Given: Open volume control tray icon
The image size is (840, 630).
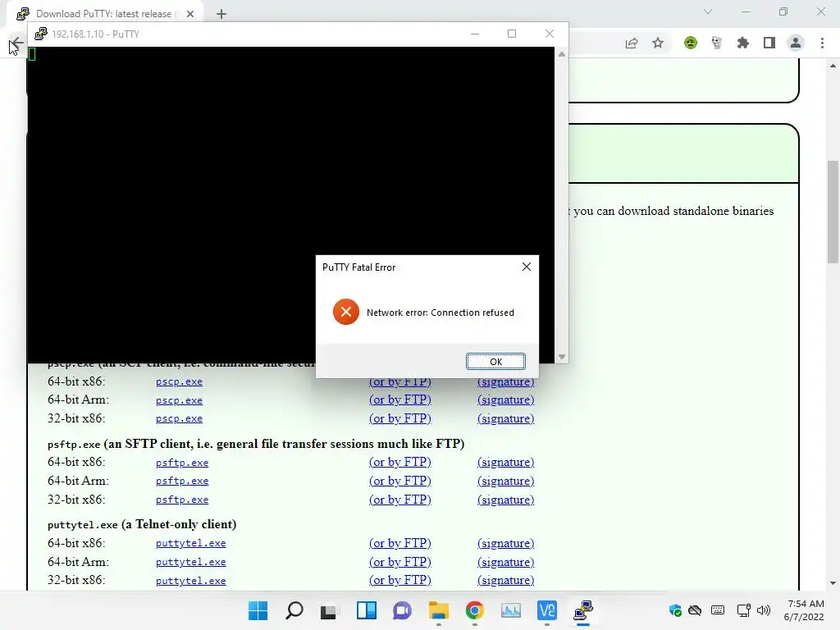Looking at the screenshot, I should pos(764,610).
